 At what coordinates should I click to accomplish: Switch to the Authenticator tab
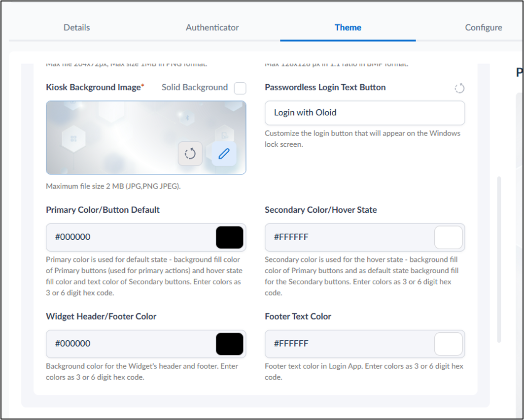coord(212,28)
